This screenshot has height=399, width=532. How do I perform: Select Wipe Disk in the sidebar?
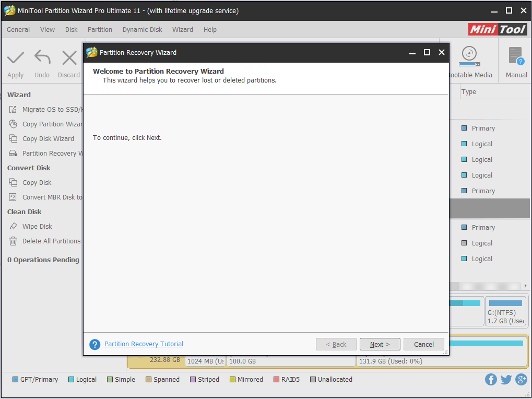click(37, 226)
